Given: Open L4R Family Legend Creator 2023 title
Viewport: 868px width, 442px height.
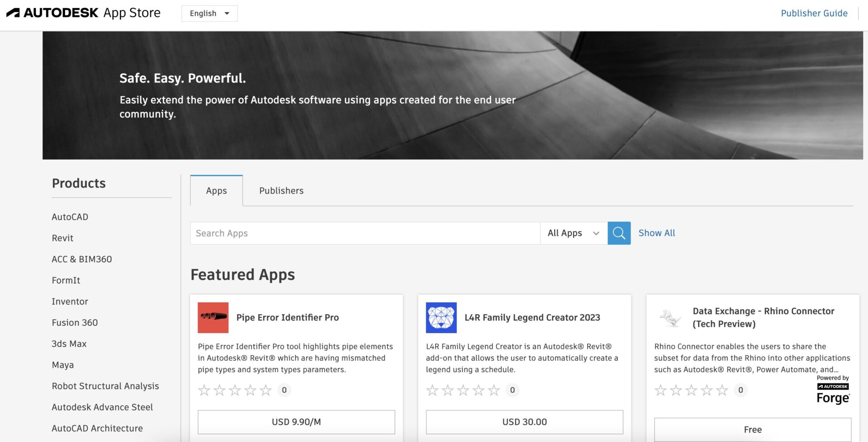Looking at the screenshot, I should [x=532, y=318].
